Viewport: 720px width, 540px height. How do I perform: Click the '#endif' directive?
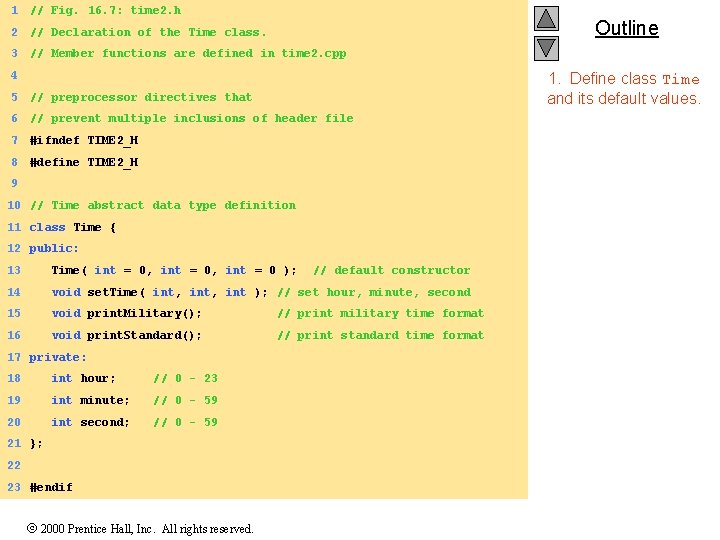[51, 487]
